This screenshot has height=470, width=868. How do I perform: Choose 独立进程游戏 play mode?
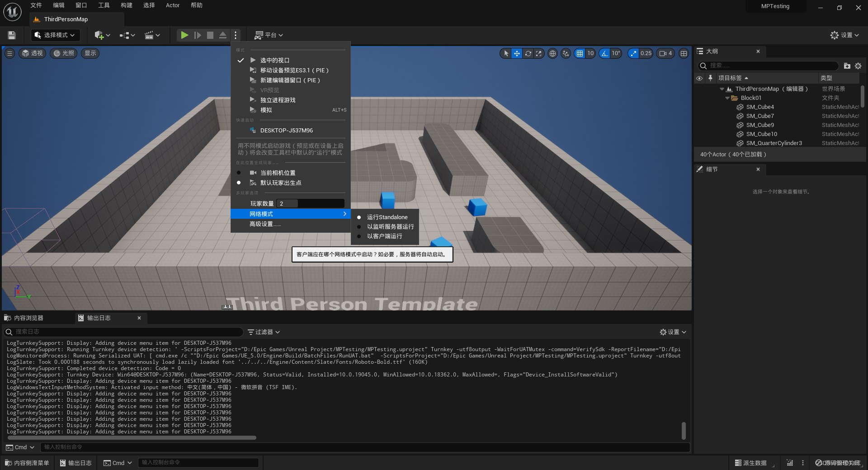click(x=291, y=100)
